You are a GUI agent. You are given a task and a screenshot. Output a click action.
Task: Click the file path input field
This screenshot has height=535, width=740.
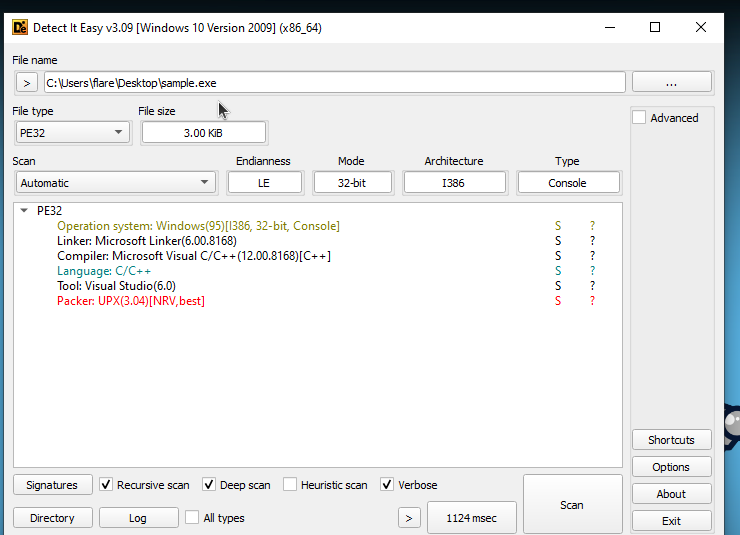(x=335, y=83)
